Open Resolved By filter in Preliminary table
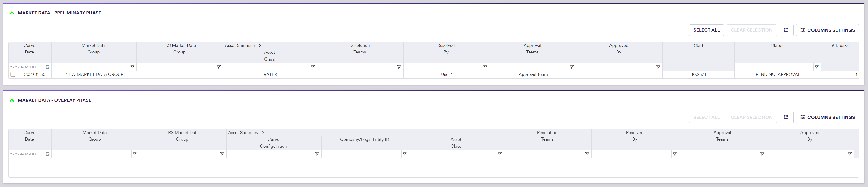Screen dimensions: 868x187 pos(485,67)
